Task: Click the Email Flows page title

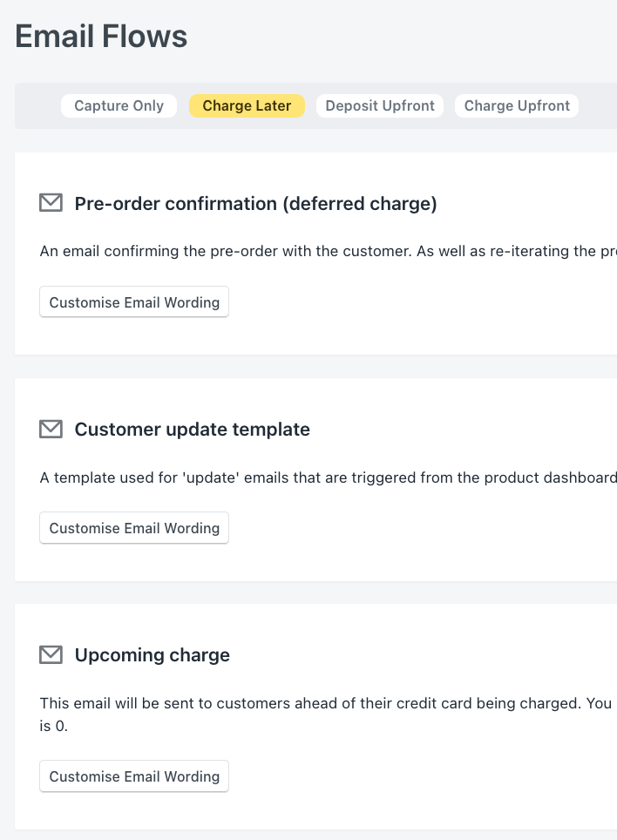Action: click(101, 37)
